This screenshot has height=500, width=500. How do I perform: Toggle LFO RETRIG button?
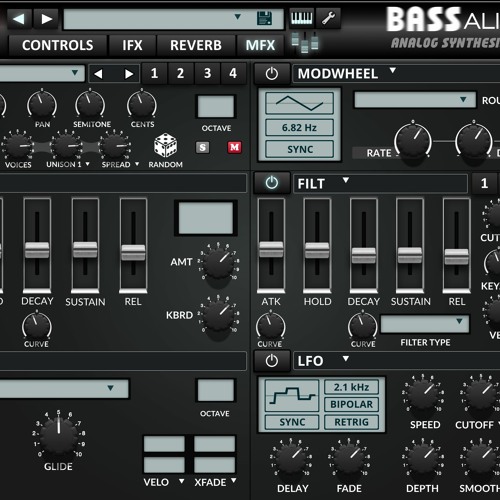351,422
